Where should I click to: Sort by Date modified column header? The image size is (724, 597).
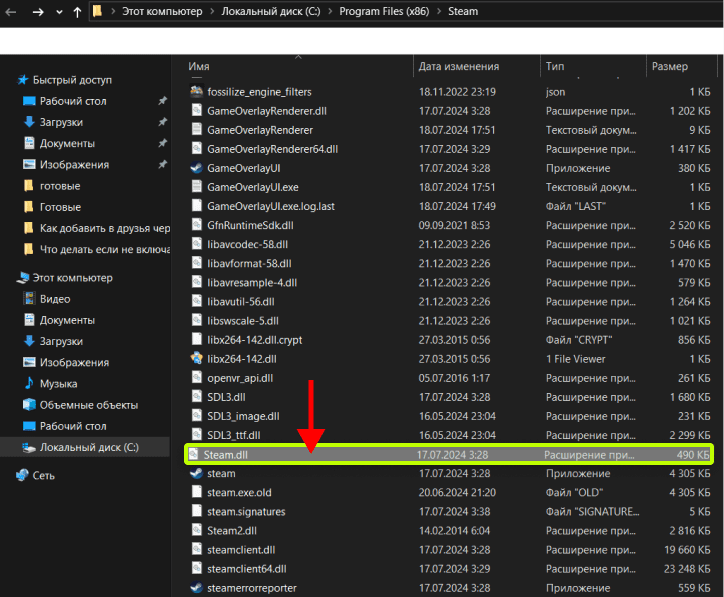click(459, 66)
